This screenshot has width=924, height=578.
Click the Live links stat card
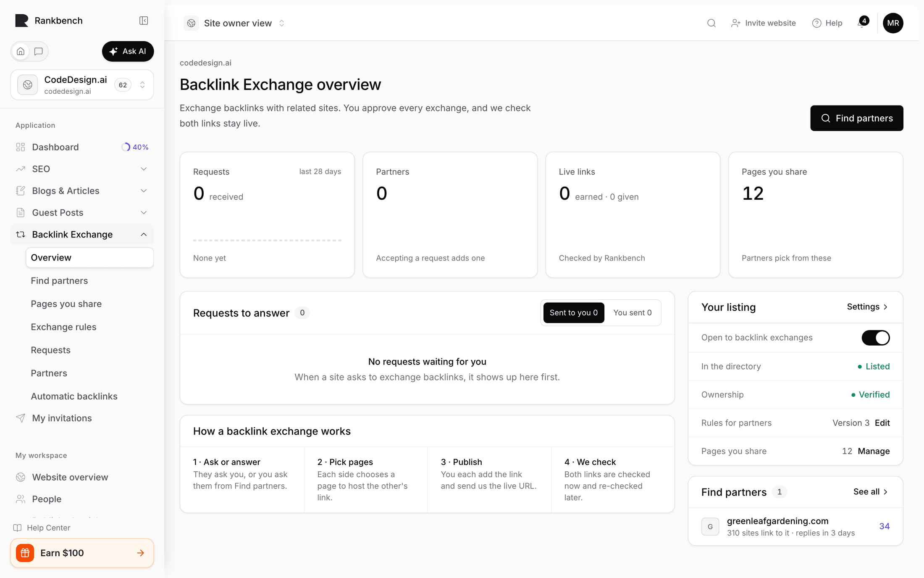point(633,215)
